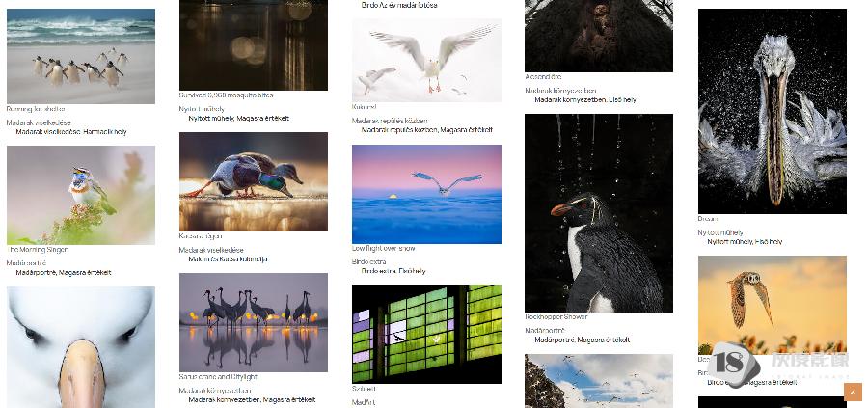Open 'Madarak környezetben, Első hely' link
The image size is (868, 408).
pos(585,100)
